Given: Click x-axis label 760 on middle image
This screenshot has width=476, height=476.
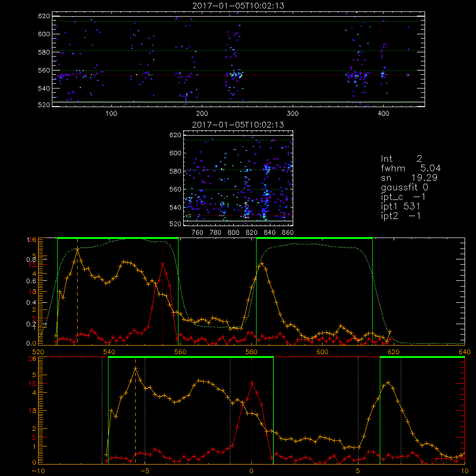Looking at the screenshot, I should pyautogui.click(x=198, y=233).
